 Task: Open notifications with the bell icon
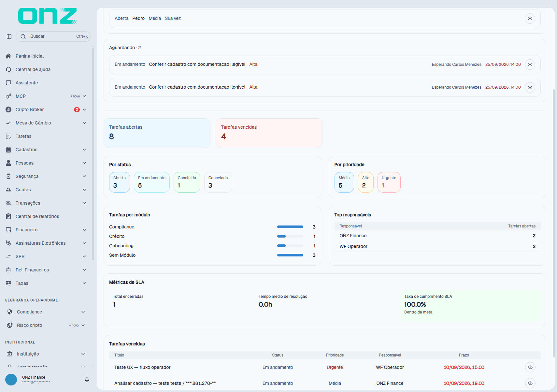pos(87,380)
